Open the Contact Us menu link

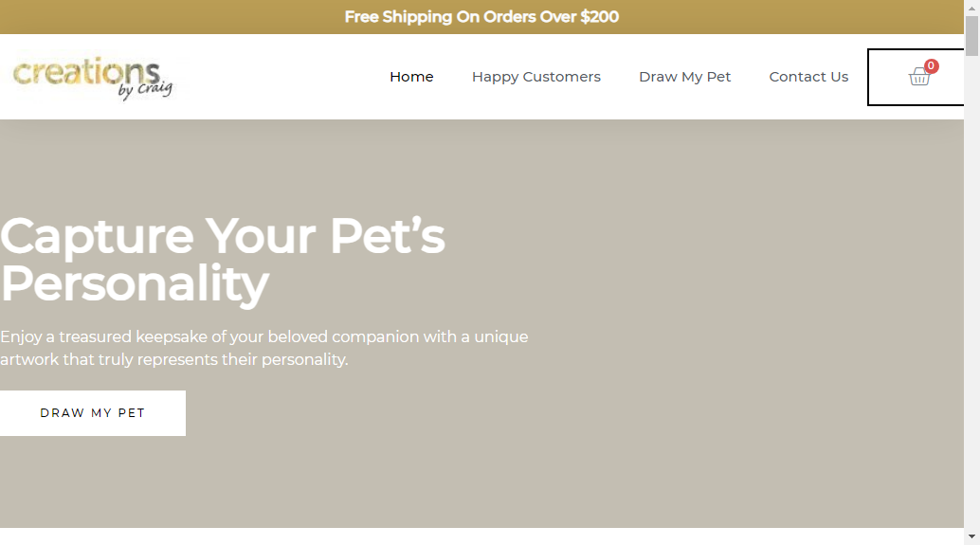click(808, 77)
